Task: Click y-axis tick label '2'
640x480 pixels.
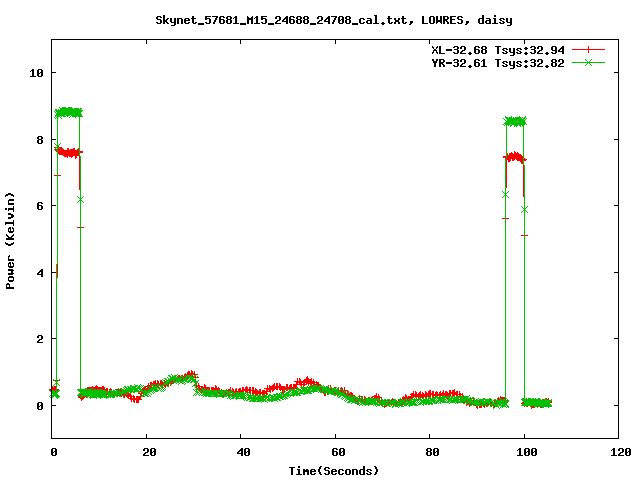Action: coord(40,339)
